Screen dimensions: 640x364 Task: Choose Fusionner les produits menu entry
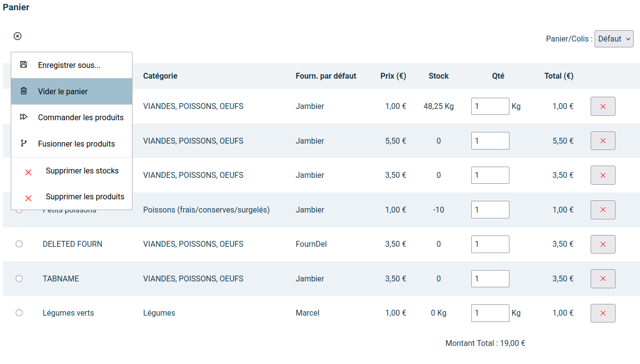[71, 144]
